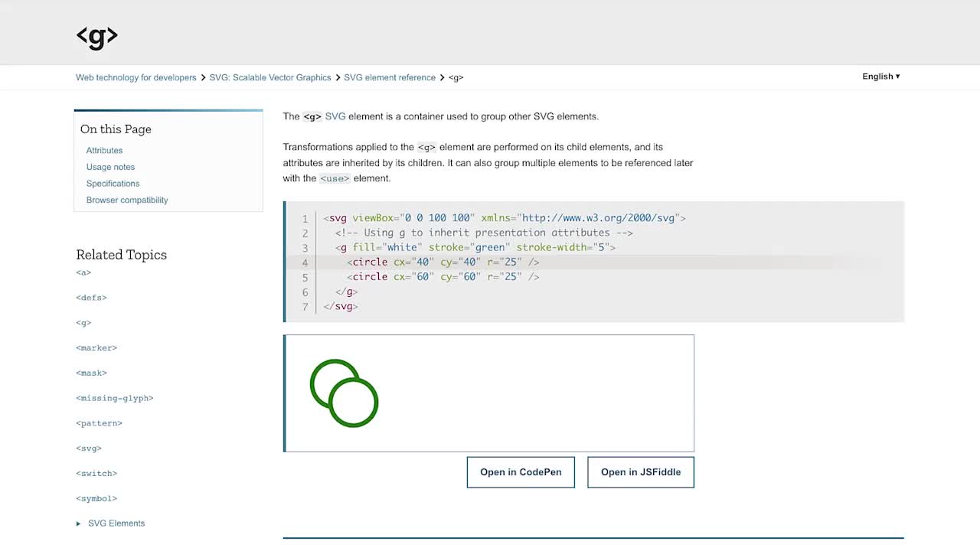Open the "SVG element reference" breadcrumb link
The width and height of the screenshot is (980, 551).
pos(389,77)
